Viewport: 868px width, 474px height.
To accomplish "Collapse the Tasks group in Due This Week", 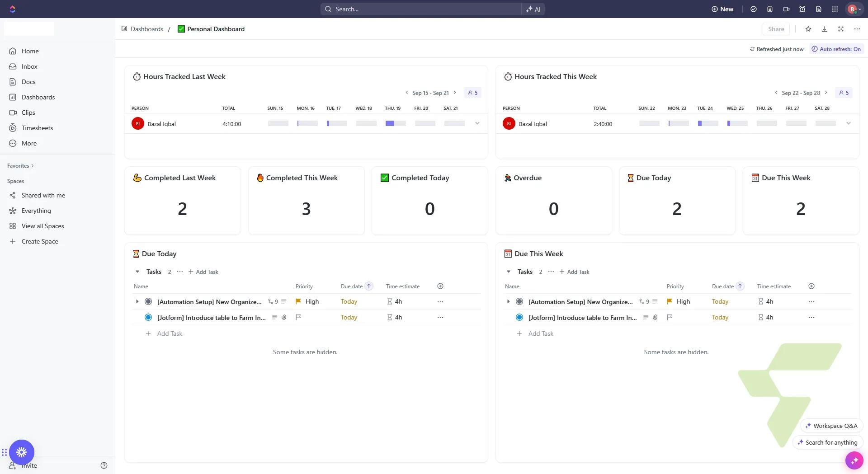I will coord(509,272).
